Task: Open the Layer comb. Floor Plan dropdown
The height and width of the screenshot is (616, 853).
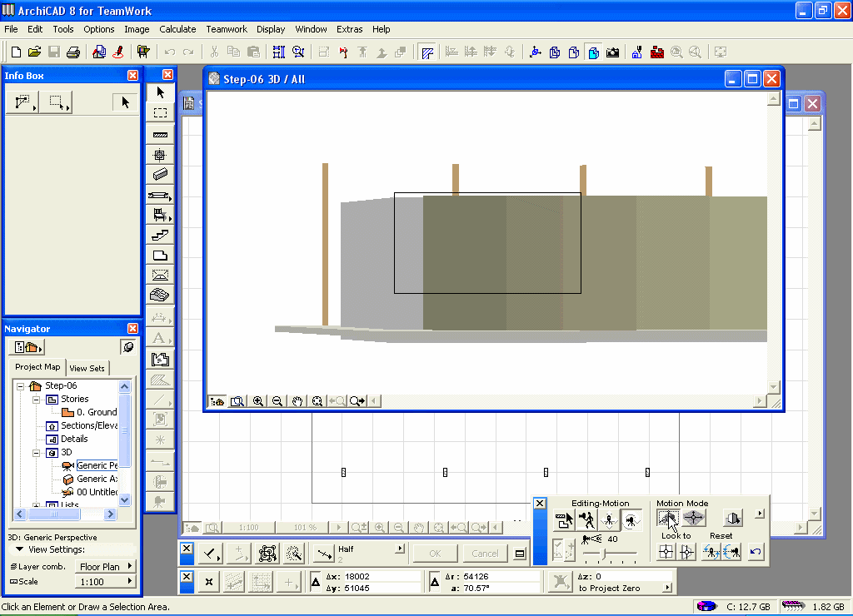Action: click(106, 567)
